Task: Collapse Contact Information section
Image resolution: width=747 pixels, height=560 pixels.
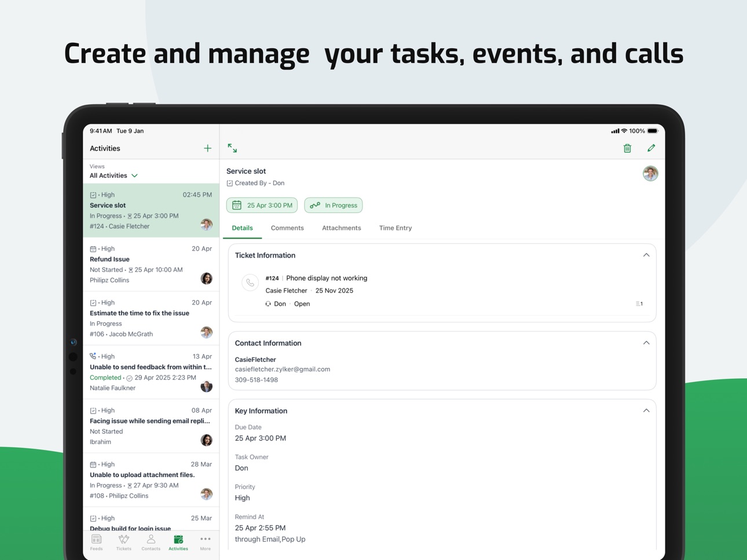Action: [646, 343]
